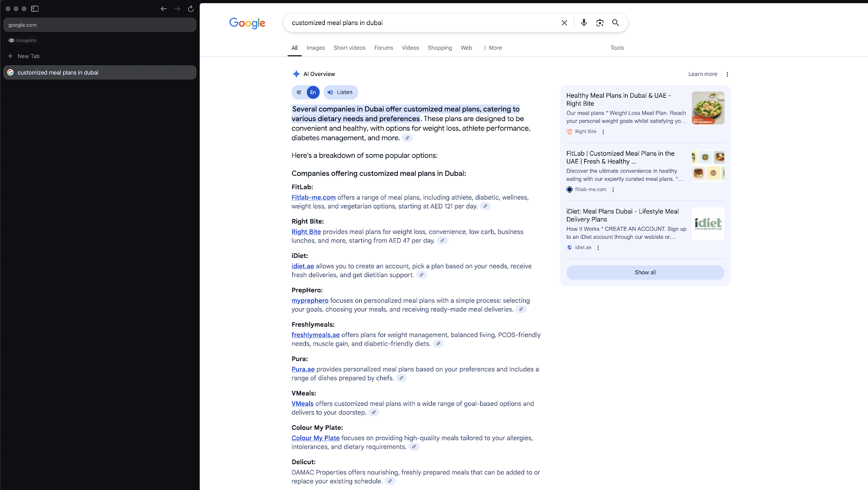The height and width of the screenshot is (490, 868).
Task: Reload the page with refresh icon
Action: click(x=191, y=9)
